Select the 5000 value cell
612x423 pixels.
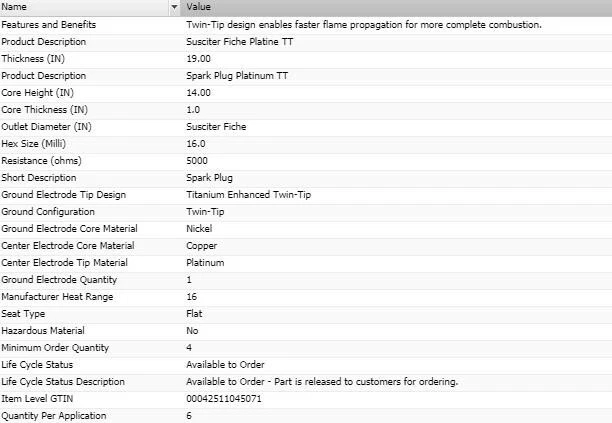point(197,160)
